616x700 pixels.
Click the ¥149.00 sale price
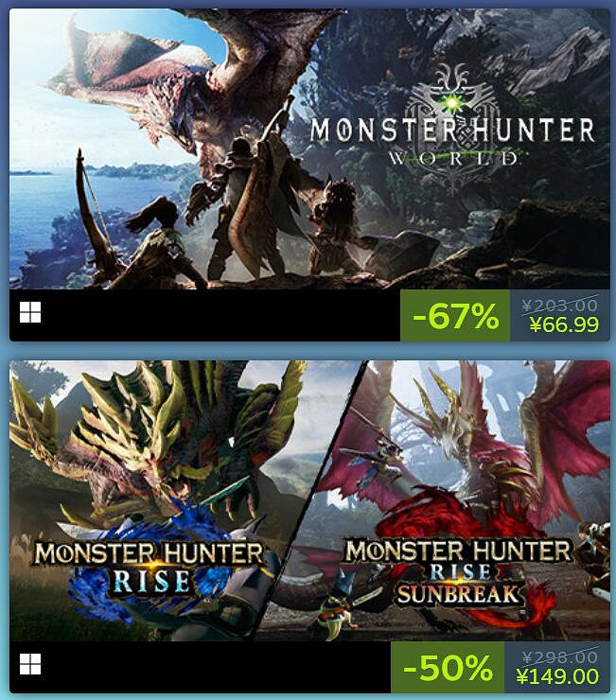coord(557,676)
